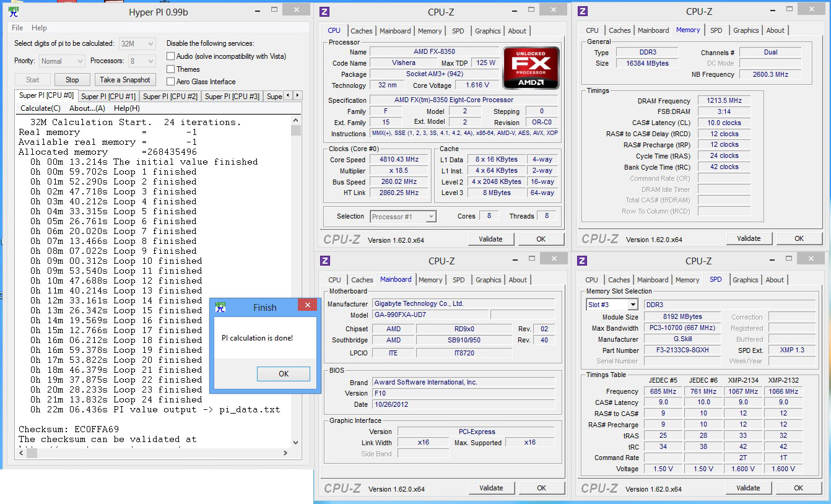This screenshot has width=831, height=504.
Task: Open About tab in CPU-Z Memory timings window
Action: point(775,30)
